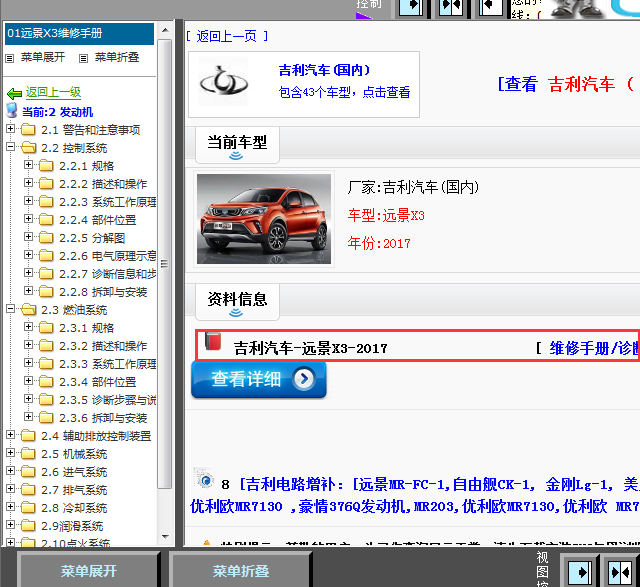Viewport: 640px width, 587px height.
Task: Click the 车型:远景X3 text
Action: click(x=386, y=215)
